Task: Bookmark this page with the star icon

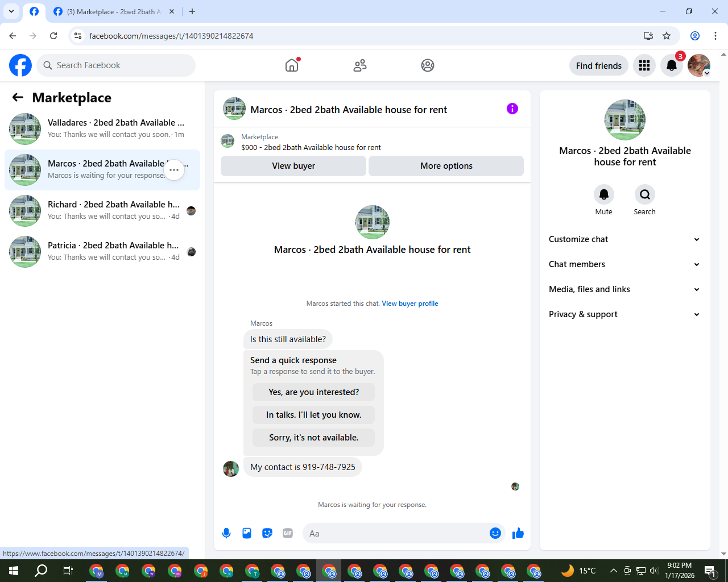Action: pyautogui.click(x=667, y=36)
